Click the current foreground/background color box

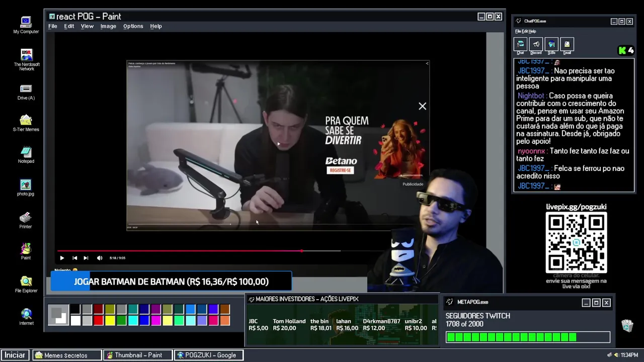pyautogui.click(x=58, y=315)
